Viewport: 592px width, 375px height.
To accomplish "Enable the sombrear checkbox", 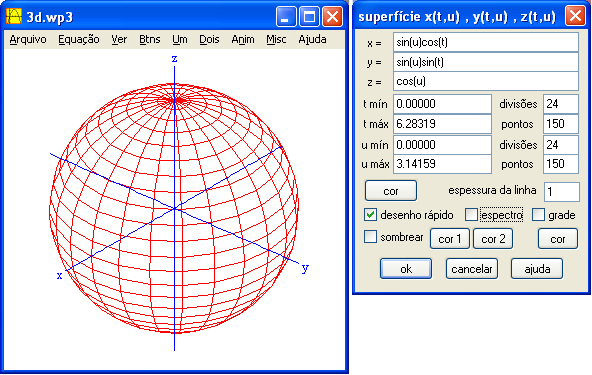I will 370,237.
